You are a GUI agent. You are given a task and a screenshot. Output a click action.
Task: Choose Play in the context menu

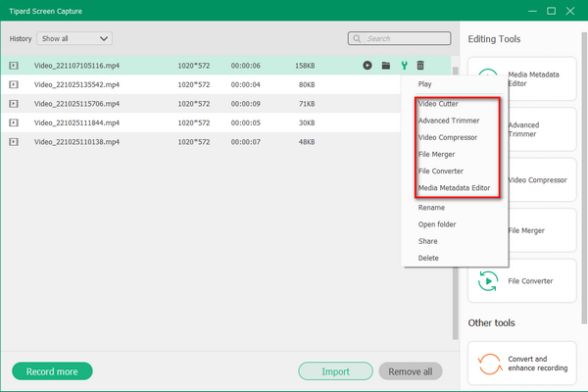click(x=425, y=84)
